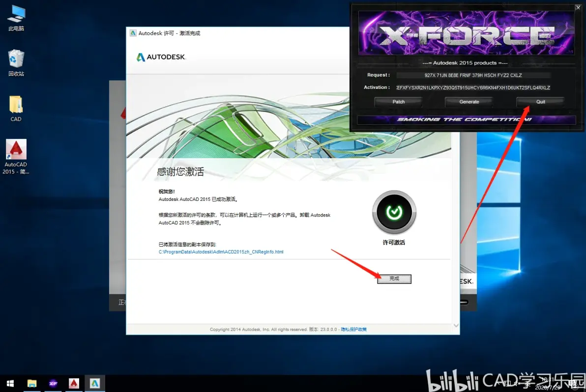
Task: Click the Autodesk window title bar icon
Action: [x=133, y=33]
